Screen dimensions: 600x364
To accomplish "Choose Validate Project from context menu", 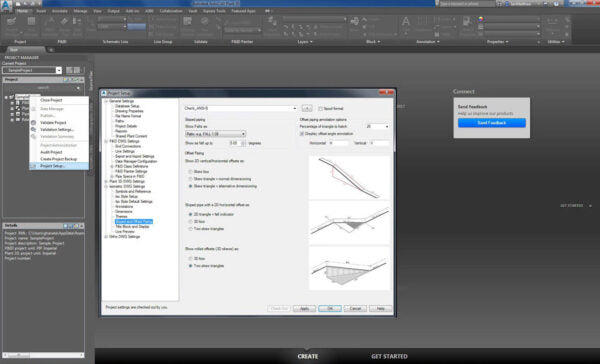I will click(53, 122).
